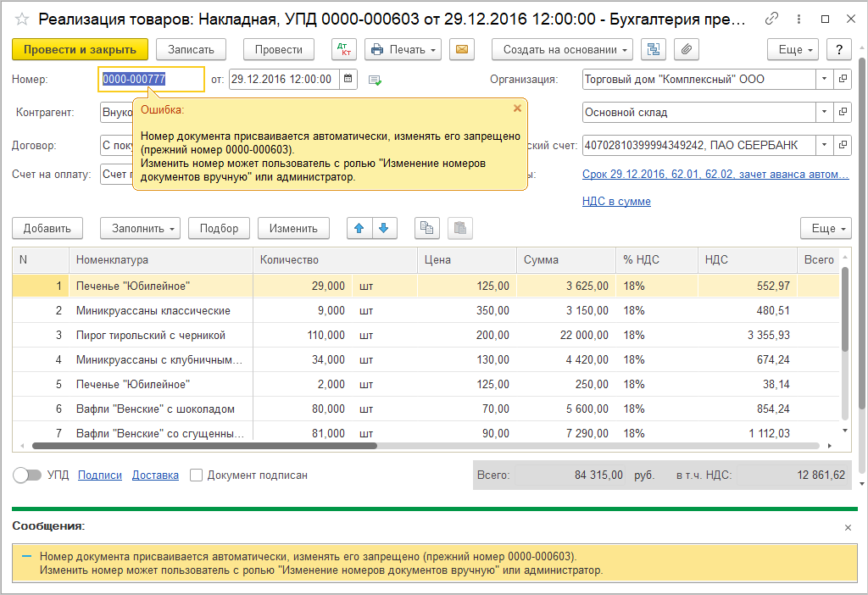
Task: Close the yellow error tooltip
Action: (517, 108)
